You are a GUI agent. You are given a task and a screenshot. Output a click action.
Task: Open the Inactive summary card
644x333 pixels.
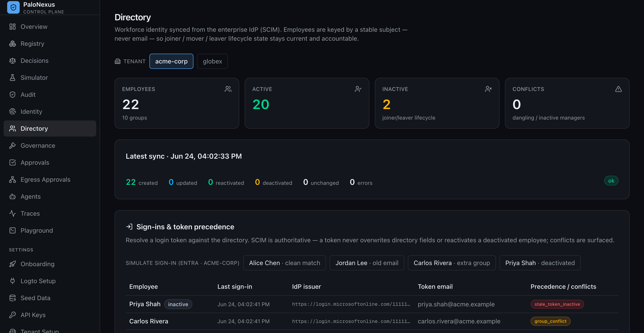coord(437,103)
